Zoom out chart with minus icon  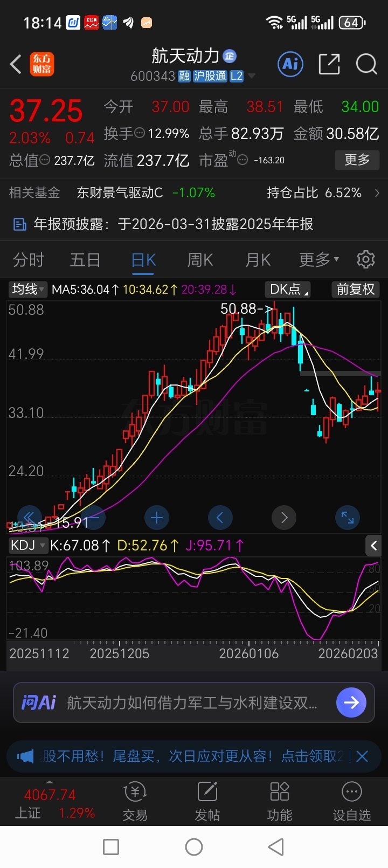[x=93, y=518]
